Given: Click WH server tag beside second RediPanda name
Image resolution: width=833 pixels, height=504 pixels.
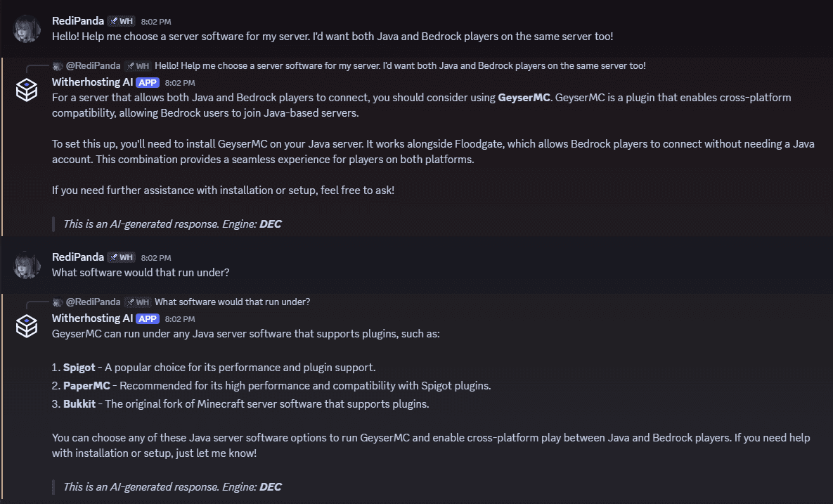Looking at the screenshot, I should (x=121, y=257).
